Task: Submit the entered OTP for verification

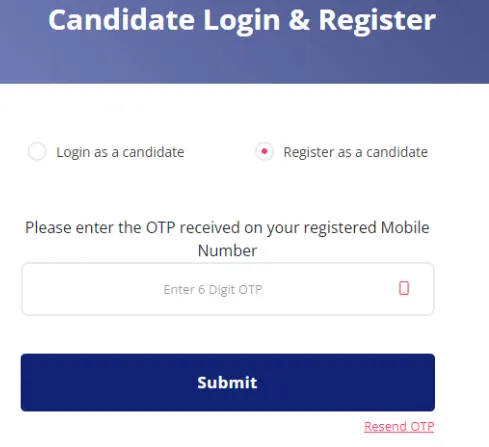Action: [228, 382]
